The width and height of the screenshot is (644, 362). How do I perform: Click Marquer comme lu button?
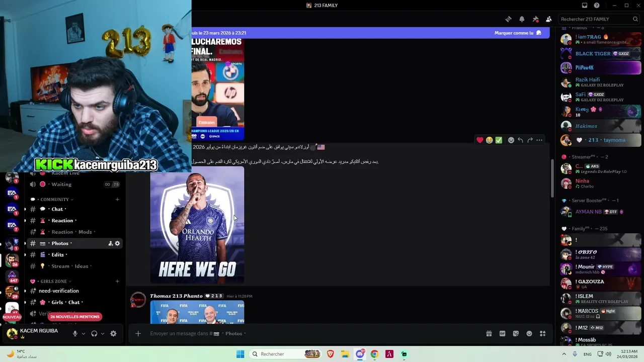[518, 33]
